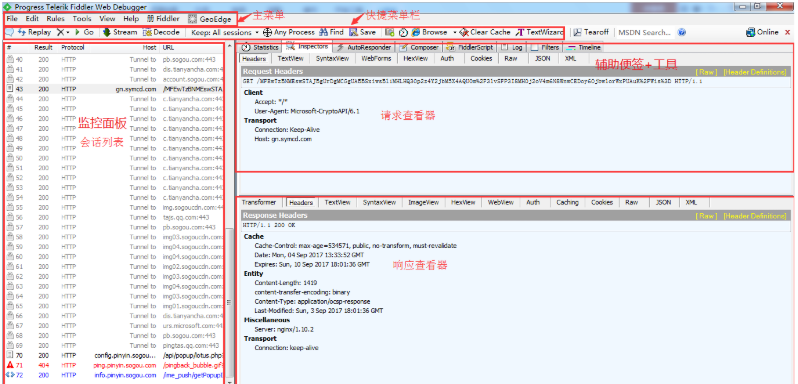Open the File menu

tap(12, 18)
